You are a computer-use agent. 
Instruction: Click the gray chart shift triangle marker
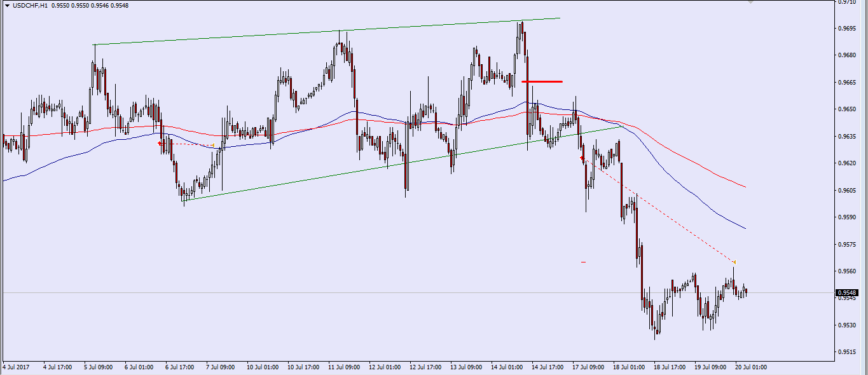coord(750,2)
